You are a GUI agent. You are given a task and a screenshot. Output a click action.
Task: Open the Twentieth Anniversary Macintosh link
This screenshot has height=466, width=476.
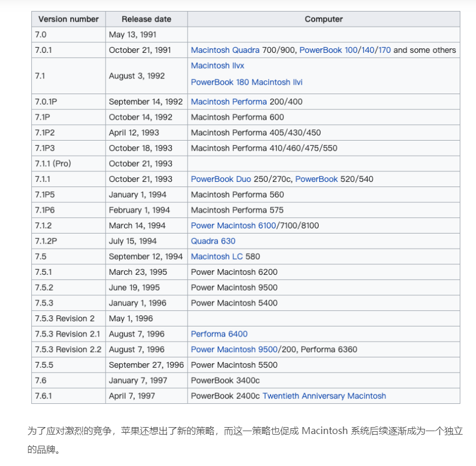tap(324, 396)
